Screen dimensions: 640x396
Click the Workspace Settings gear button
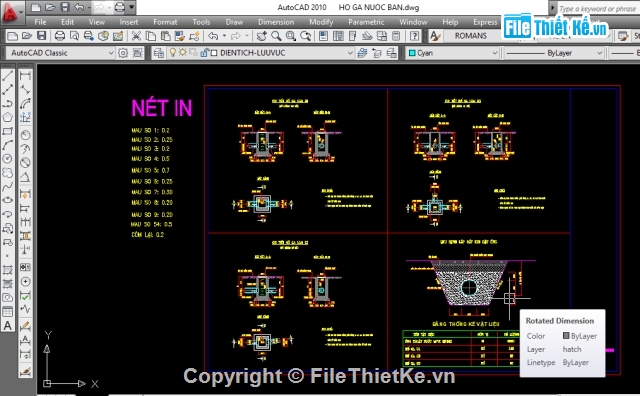(x=123, y=53)
